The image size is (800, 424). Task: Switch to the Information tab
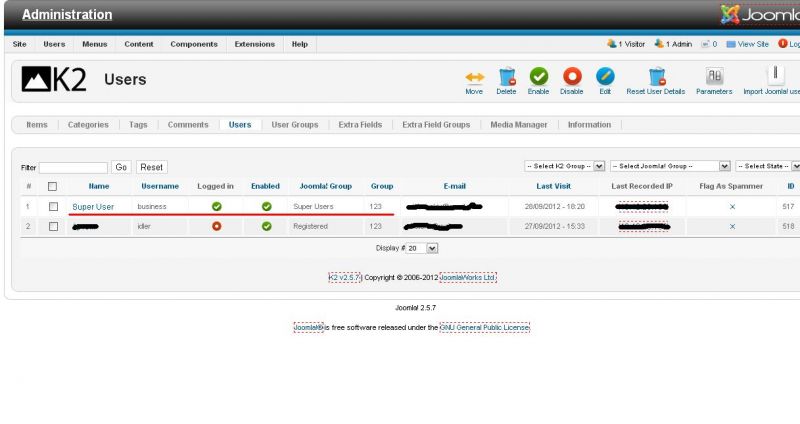589,125
